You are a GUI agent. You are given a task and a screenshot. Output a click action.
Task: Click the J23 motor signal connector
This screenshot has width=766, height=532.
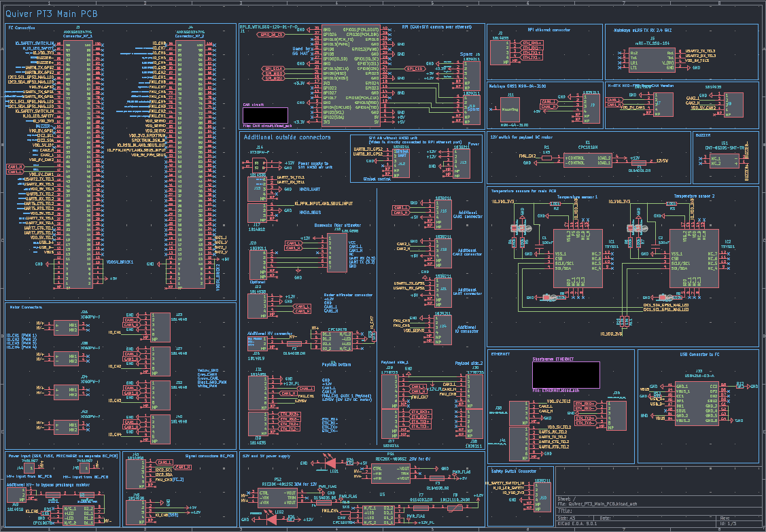160,327
